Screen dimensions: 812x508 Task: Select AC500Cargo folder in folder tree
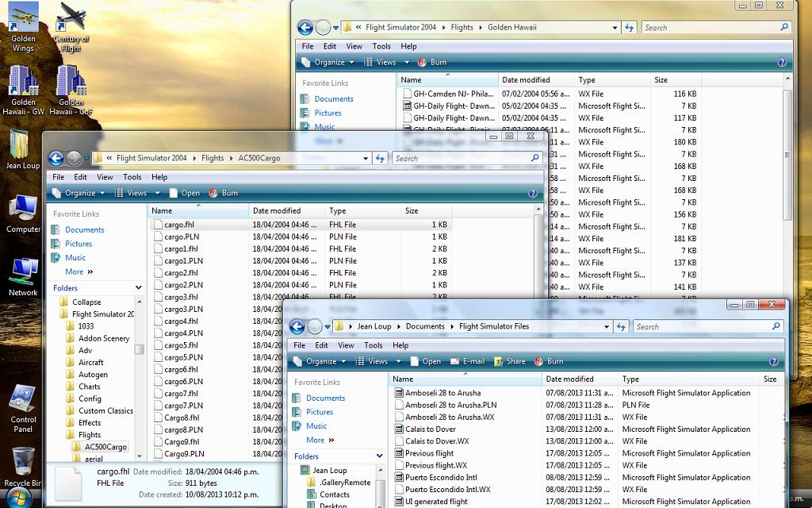coord(105,447)
